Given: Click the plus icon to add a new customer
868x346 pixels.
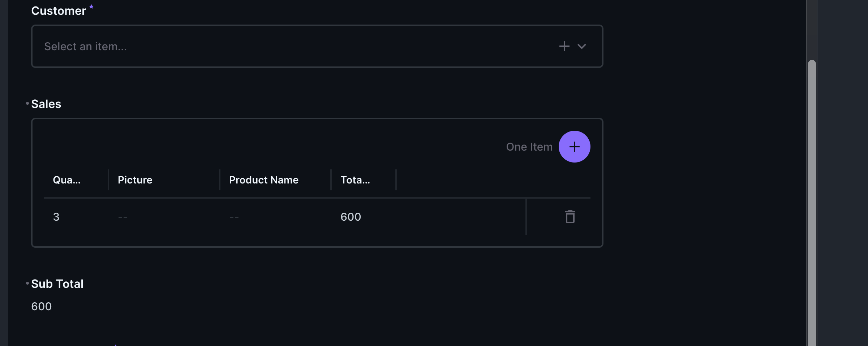Looking at the screenshot, I should click(564, 46).
